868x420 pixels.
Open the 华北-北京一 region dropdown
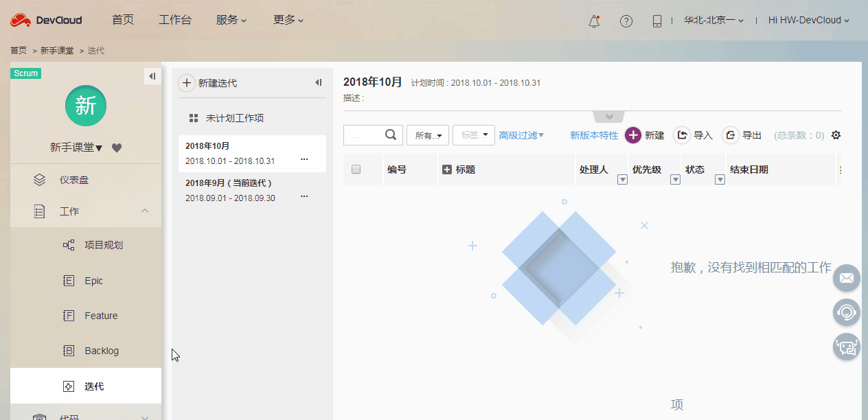tap(711, 20)
